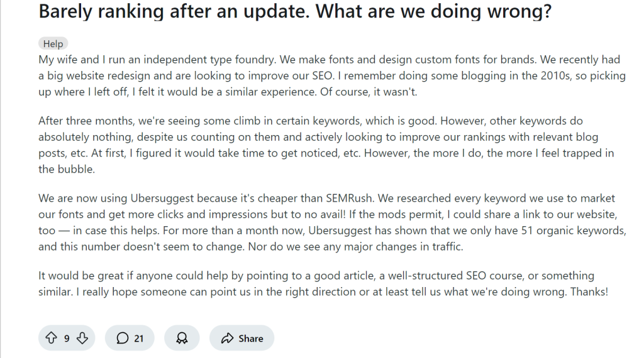Image resolution: width=644 pixels, height=358 pixels.
Task: Click the vote count number 9
Action: click(67, 339)
